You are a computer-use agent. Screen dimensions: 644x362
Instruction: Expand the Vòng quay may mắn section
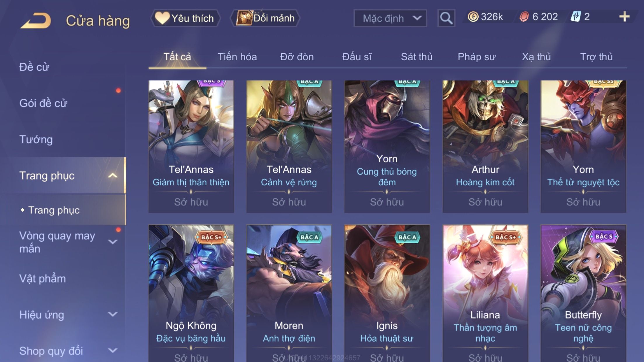click(x=113, y=242)
